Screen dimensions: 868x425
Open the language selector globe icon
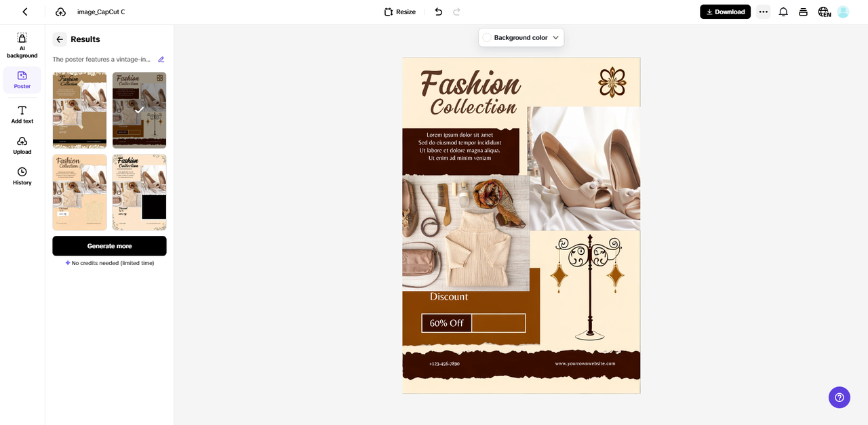click(x=823, y=12)
